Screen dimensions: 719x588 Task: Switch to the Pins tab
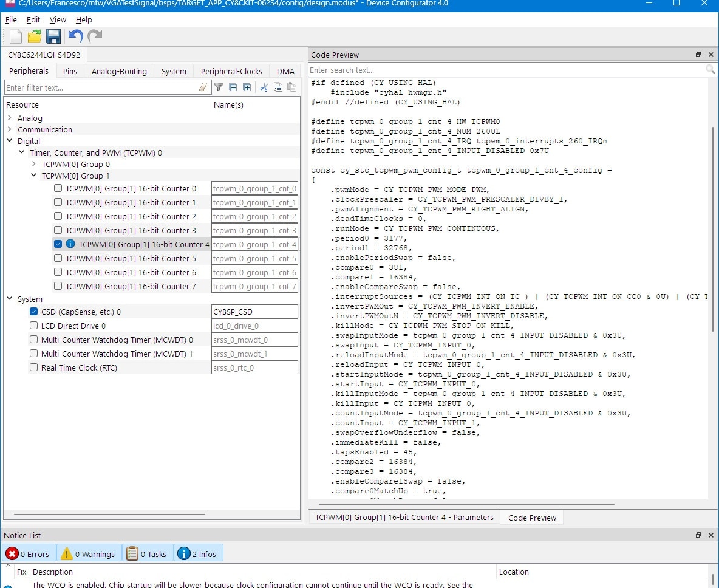[x=70, y=71]
